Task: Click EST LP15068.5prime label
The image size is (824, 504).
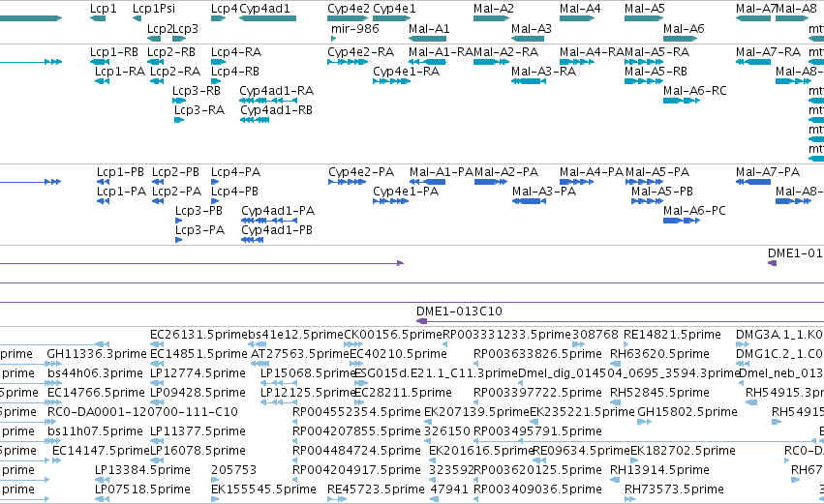Action: [309, 373]
